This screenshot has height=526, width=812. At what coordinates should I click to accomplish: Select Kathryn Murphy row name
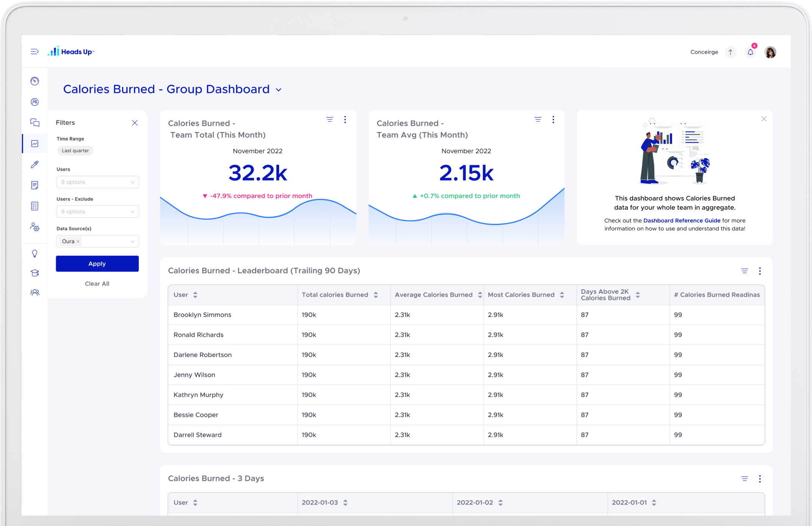click(198, 395)
